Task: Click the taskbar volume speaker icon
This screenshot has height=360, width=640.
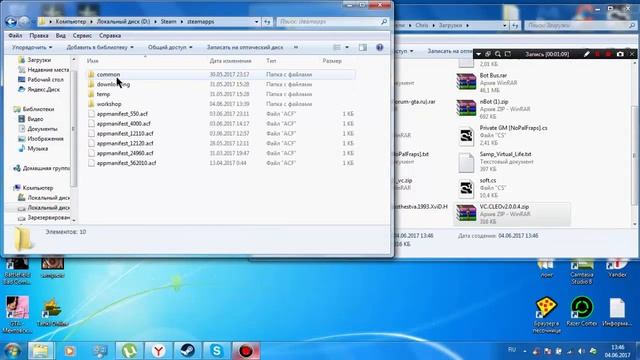Action: [x=581, y=351]
